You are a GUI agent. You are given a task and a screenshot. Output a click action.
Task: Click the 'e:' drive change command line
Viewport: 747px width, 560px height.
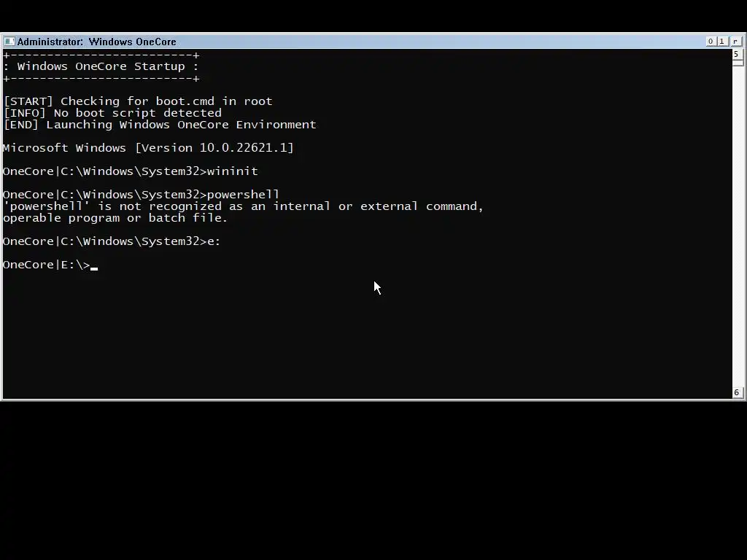[112, 241]
